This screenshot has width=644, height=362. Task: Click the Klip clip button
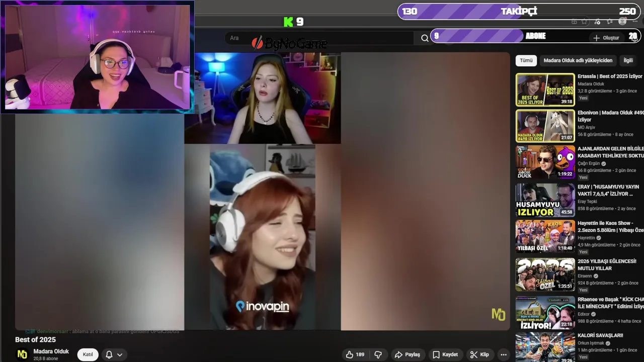(479, 354)
